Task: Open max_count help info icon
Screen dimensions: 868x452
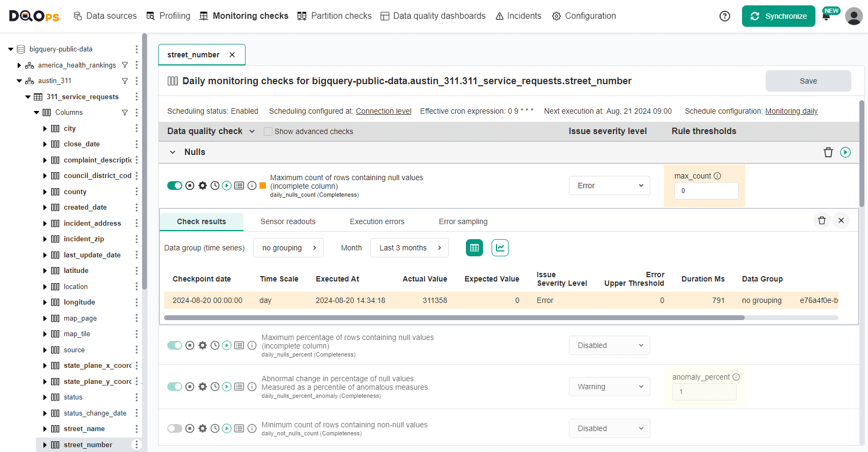Action: click(x=717, y=176)
